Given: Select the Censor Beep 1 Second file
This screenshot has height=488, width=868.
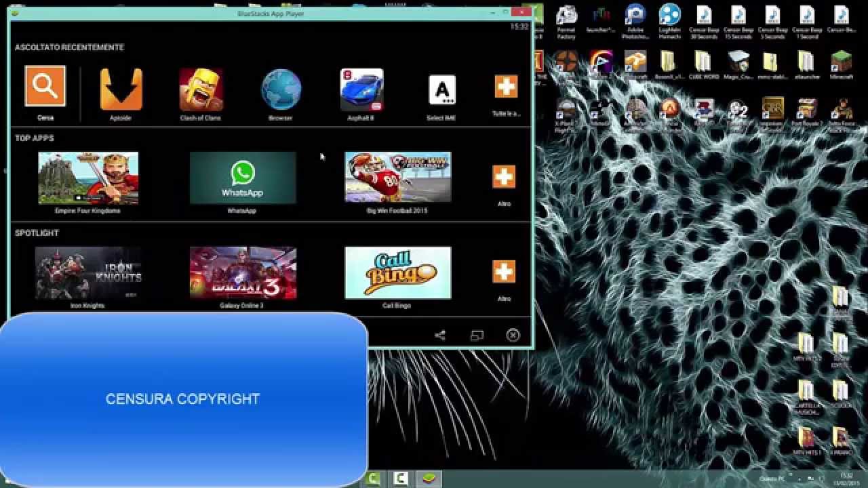Looking at the screenshot, I should click(x=807, y=22).
